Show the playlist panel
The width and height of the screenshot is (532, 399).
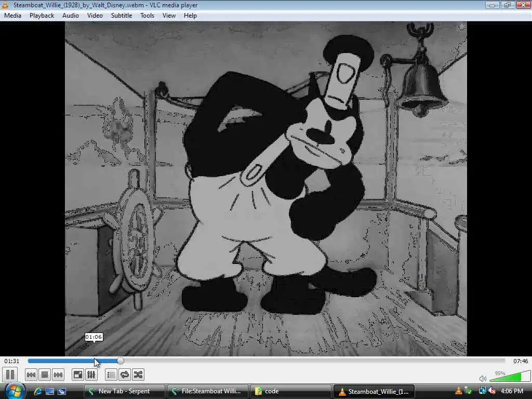(x=111, y=375)
